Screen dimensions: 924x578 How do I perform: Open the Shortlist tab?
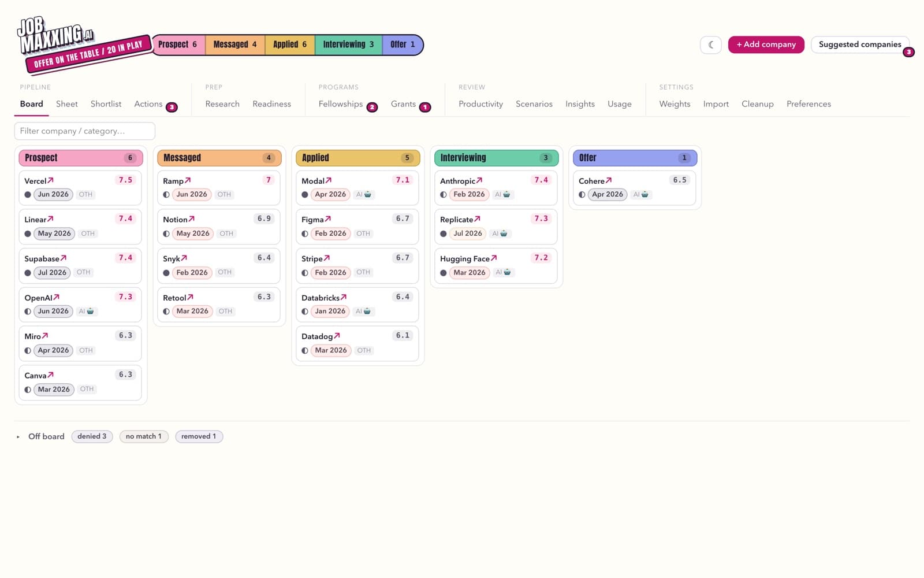(x=106, y=104)
